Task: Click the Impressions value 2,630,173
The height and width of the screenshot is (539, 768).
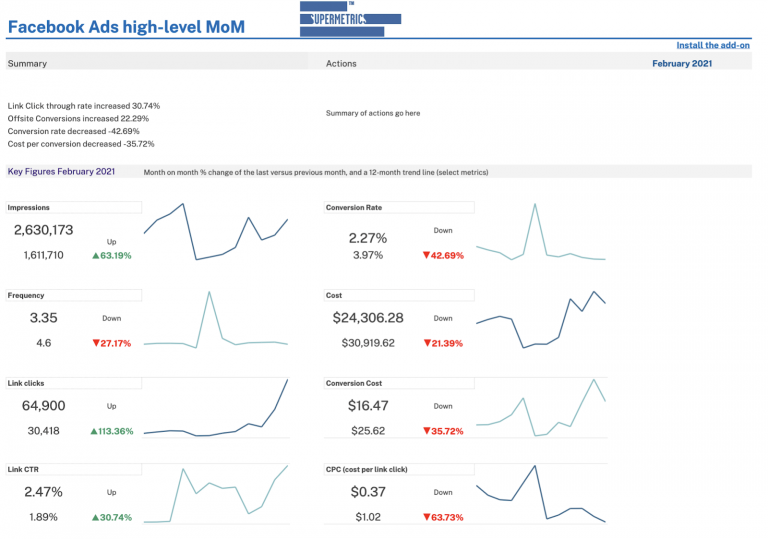Action: click(44, 230)
